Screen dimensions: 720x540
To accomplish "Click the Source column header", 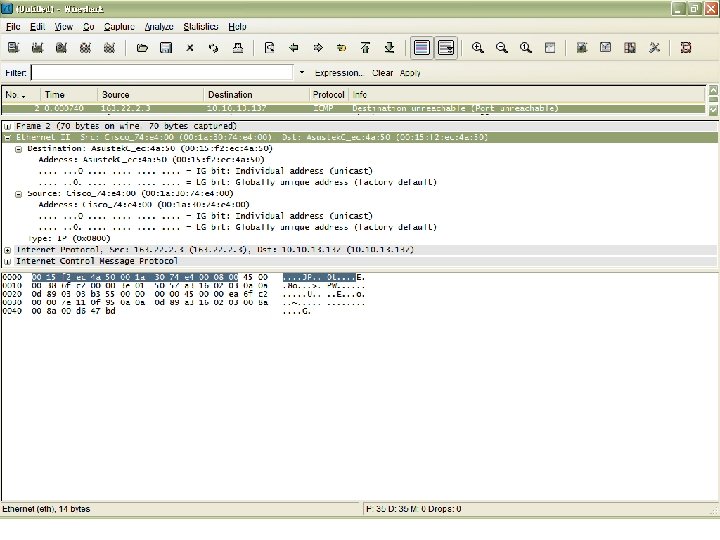I will tap(151, 95).
